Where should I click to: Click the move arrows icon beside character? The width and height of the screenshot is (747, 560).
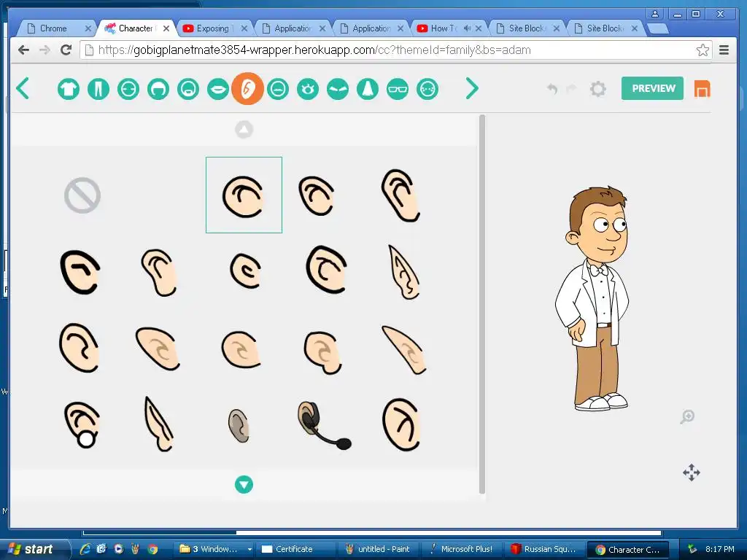tap(692, 472)
